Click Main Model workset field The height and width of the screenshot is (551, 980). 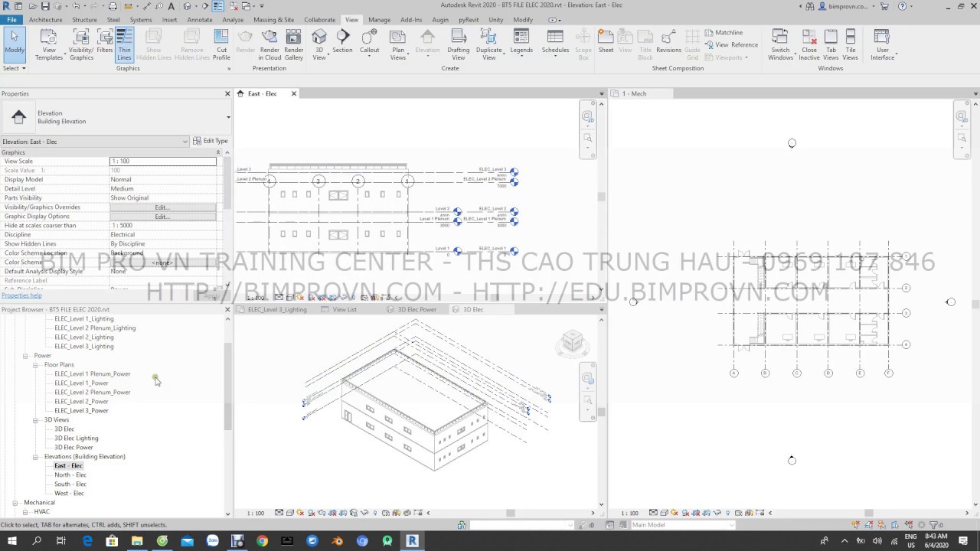click(x=681, y=525)
